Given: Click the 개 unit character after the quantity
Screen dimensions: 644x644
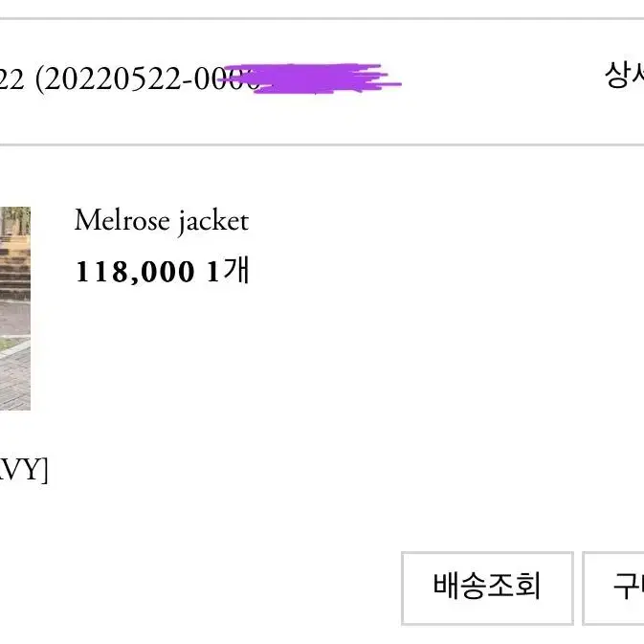Looking at the screenshot, I should point(236,270).
